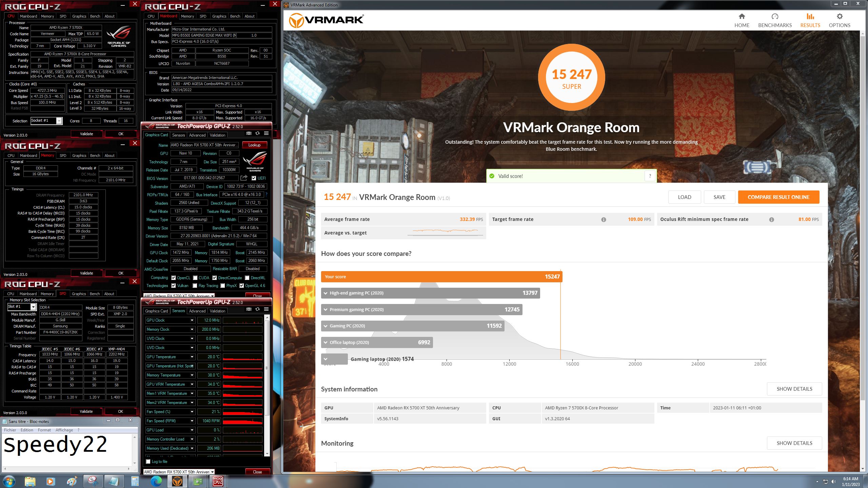Toggle the OpenCL checkbox
Screen dimensions: 868x488
coord(174,278)
